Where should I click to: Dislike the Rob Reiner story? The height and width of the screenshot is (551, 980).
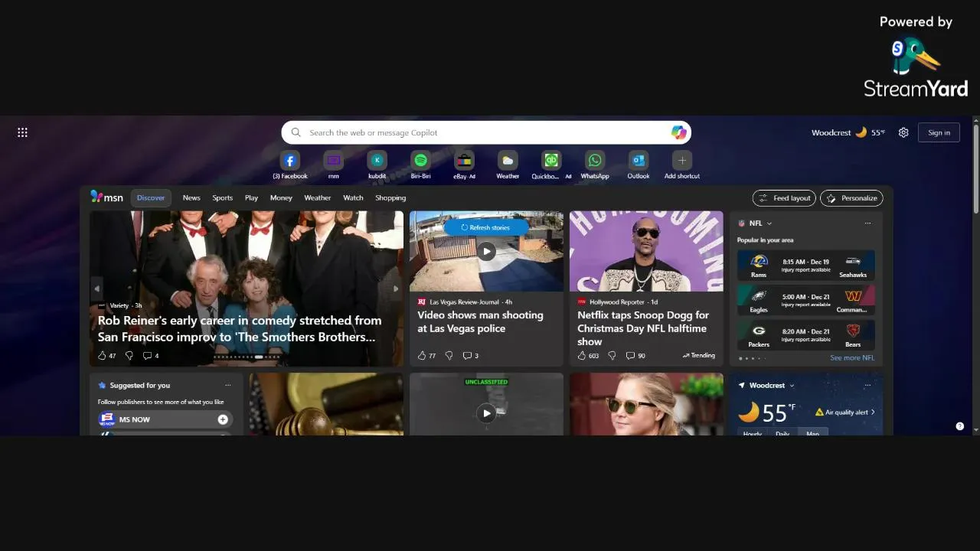coord(129,355)
